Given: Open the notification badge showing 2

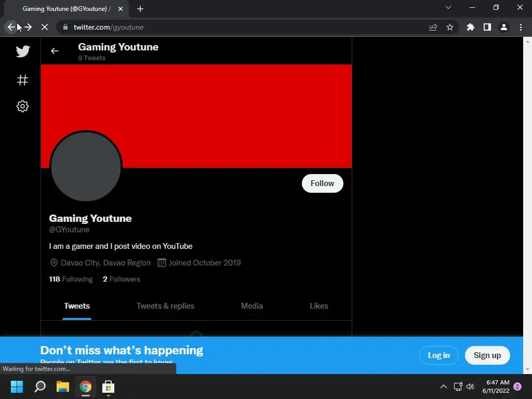Looking at the screenshot, I should pos(517,387).
